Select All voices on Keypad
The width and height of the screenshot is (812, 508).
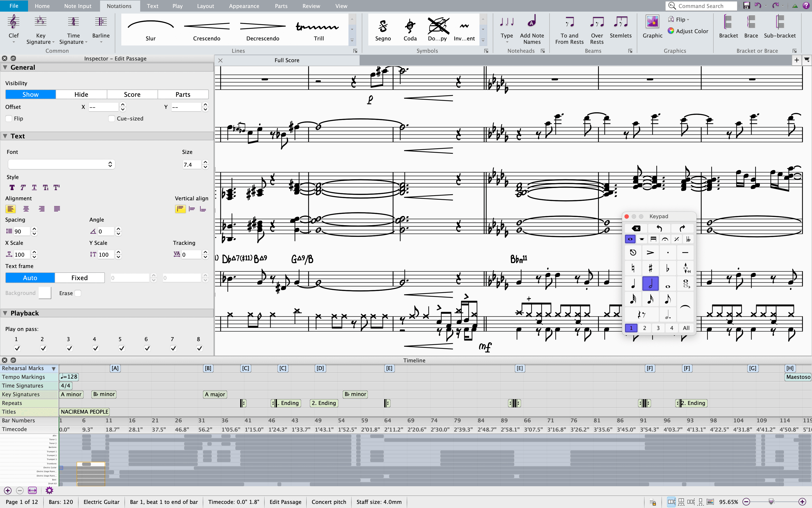(x=686, y=328)
